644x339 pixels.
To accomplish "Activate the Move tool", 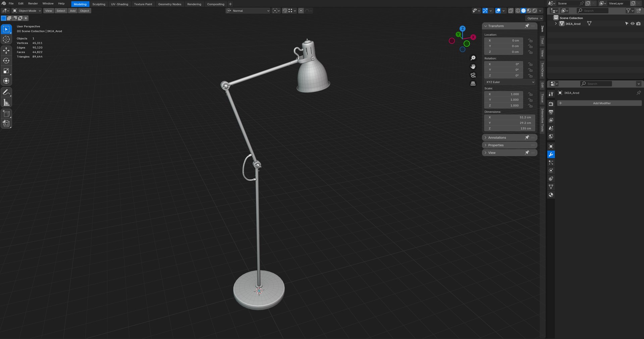I will coord(6,51).
